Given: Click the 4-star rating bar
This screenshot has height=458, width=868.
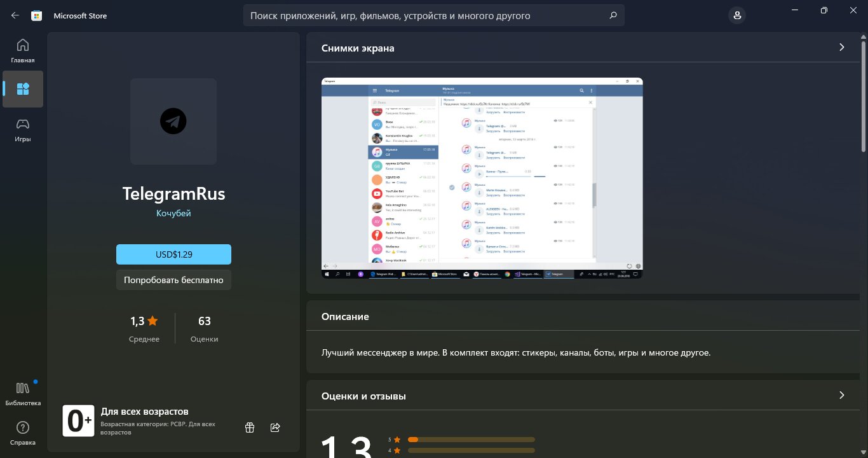Looking at the screenshot, I should point(471,450).
